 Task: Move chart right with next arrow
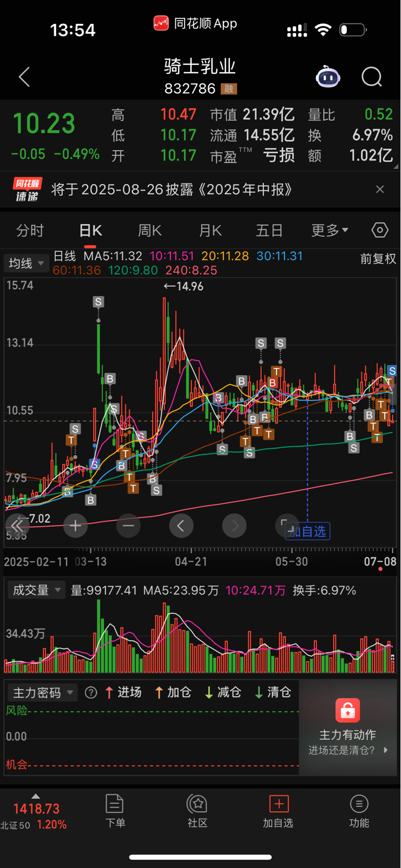[234, 525]
